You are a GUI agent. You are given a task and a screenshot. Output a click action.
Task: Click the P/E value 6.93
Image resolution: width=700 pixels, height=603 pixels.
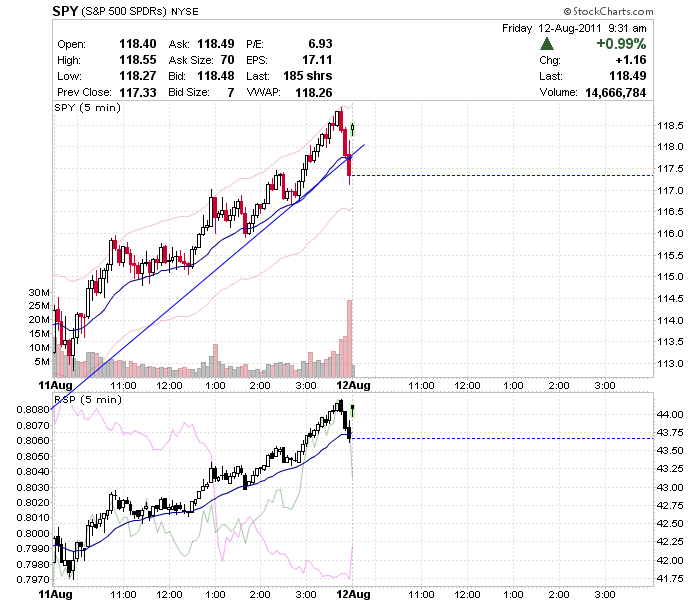pyautogui.click(x=320, y=44)
